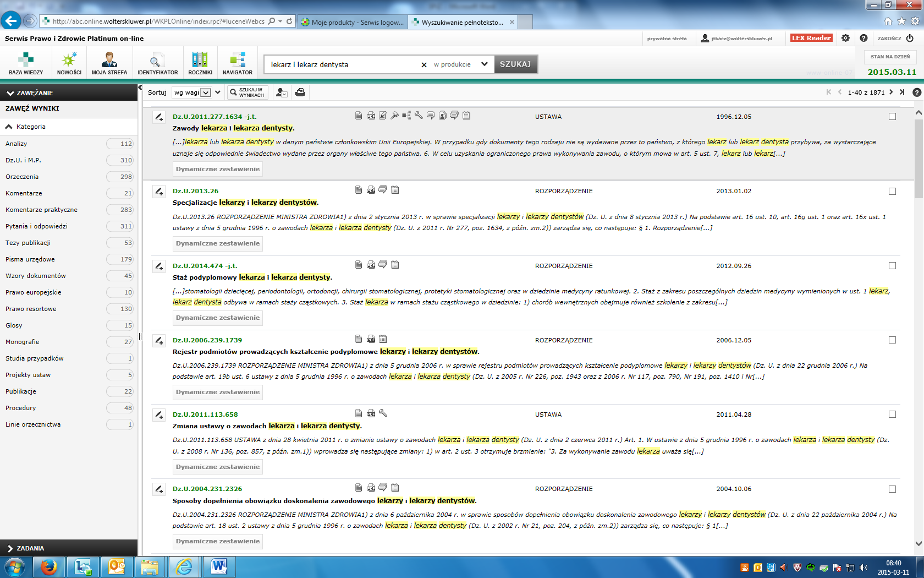Open the help icon in the top bar

pyautogui.click(x=864, y=38)
